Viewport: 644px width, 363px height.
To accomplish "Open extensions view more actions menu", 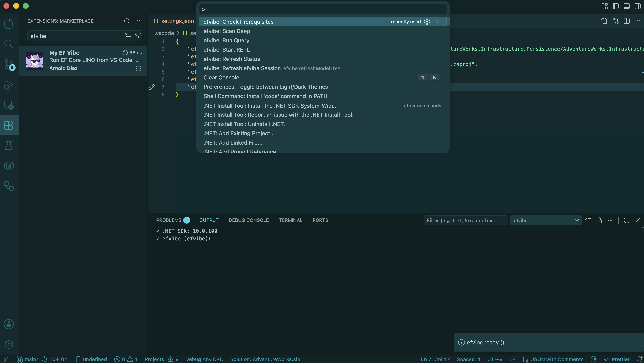I will [x=138, y=21].
